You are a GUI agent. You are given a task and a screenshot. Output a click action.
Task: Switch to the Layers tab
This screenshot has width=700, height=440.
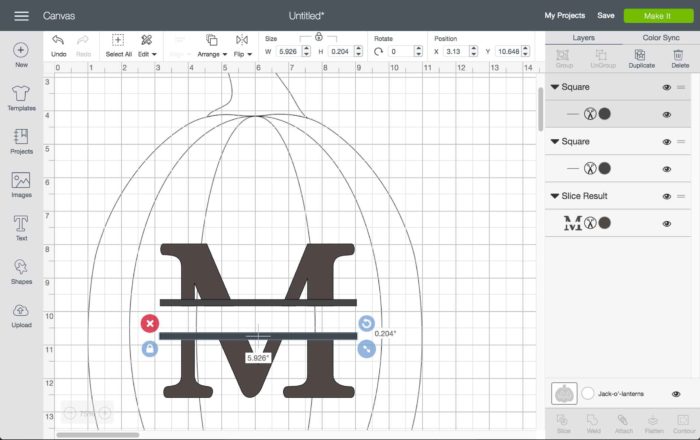[583, 38]
